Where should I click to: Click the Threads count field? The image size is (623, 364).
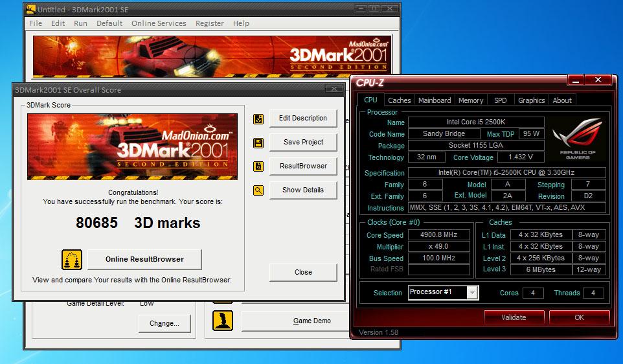pos(593,293)
